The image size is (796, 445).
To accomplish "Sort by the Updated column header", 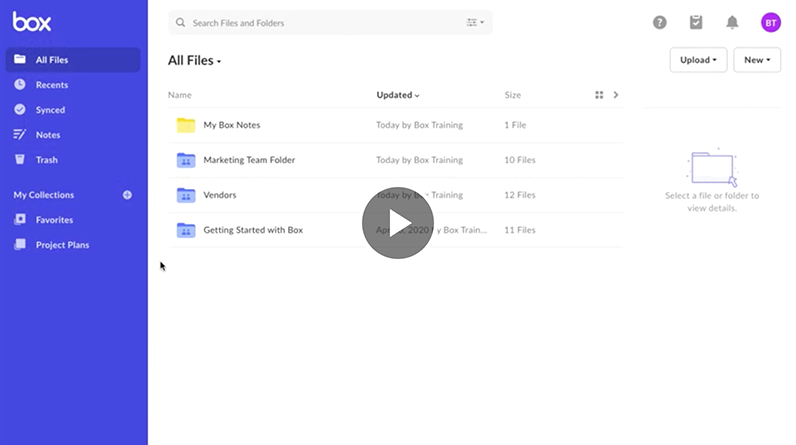I will tap(397, 95).
